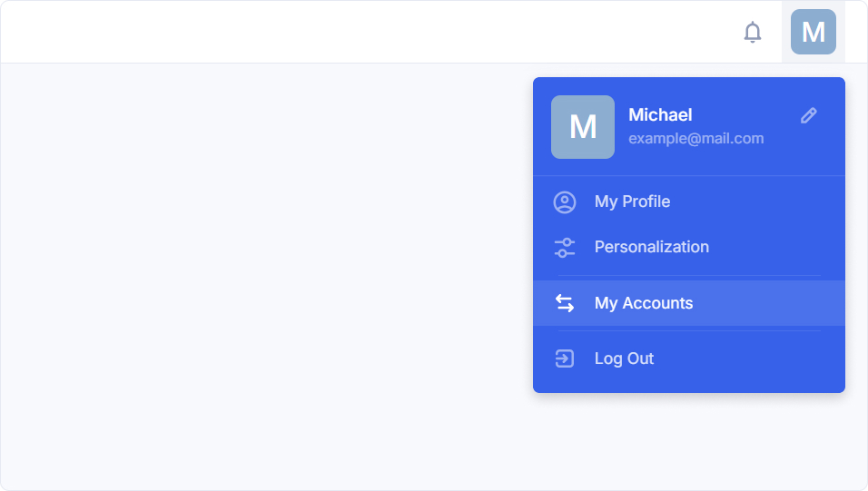The image size is (868, 491).
Task: Click the empty white top header bar
Action: click(x=363, y=33)
